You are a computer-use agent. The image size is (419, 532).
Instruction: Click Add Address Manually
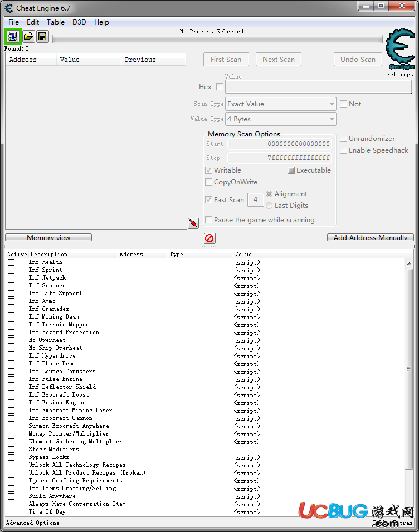[x=371, y=237]
